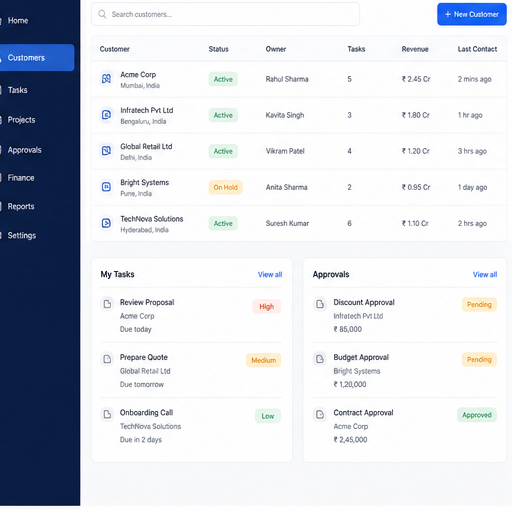Click the Low priority badge
The image size is (512, 512).
268,416
